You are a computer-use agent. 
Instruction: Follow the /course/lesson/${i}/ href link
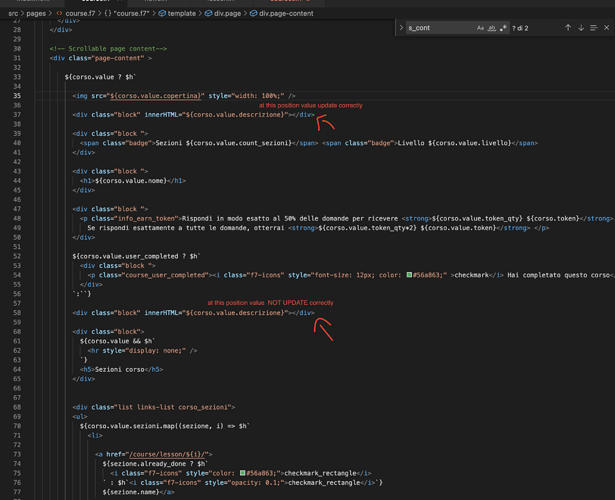(167, 454)
